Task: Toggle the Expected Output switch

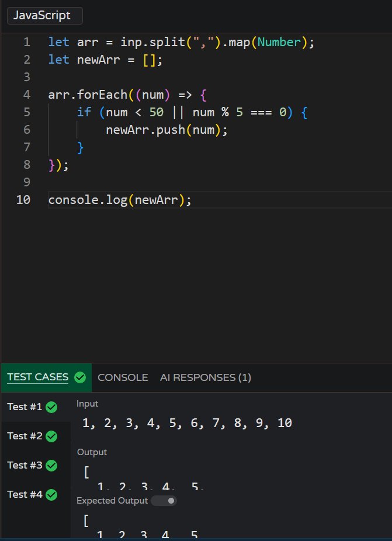Action: click(164, 501)
